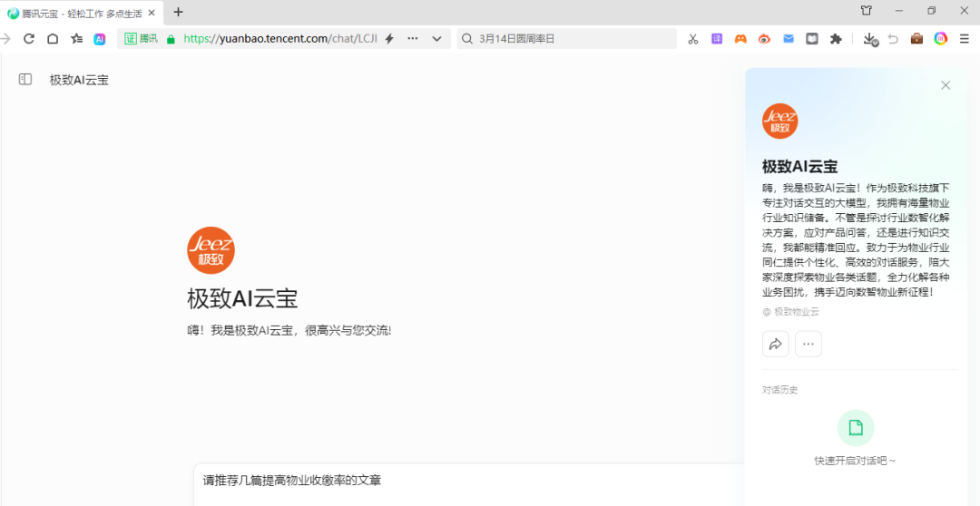Click the AI assistant icon in address bar
This screenshot has height=506, width=980.
tap(100, 39)
